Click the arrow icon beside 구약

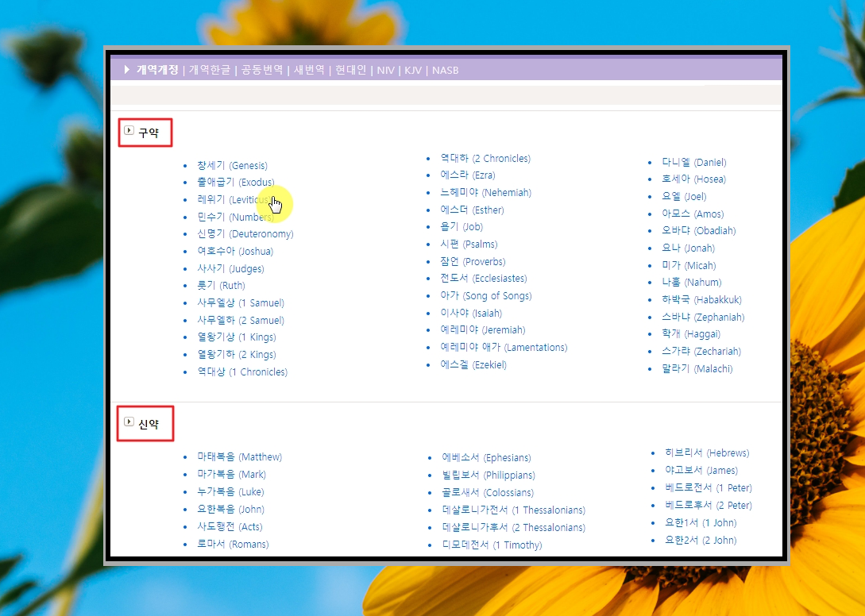pos(129,130)
